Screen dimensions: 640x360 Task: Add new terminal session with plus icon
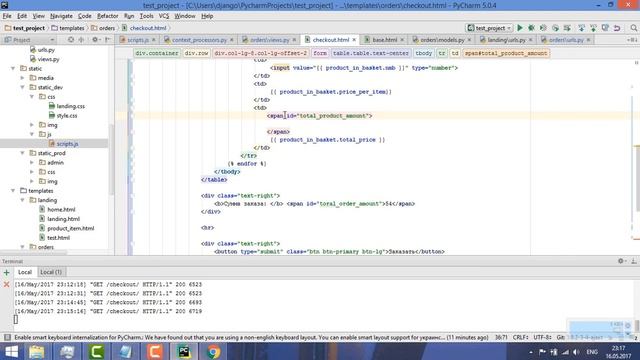click(x=7, y=272)
